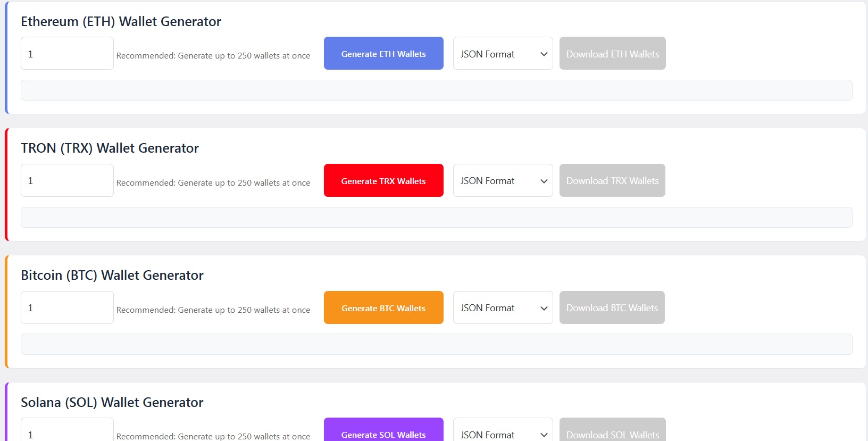Select the BTC wallet count input box
Screen dimensions: 868x441
click(x=67, y=307)
